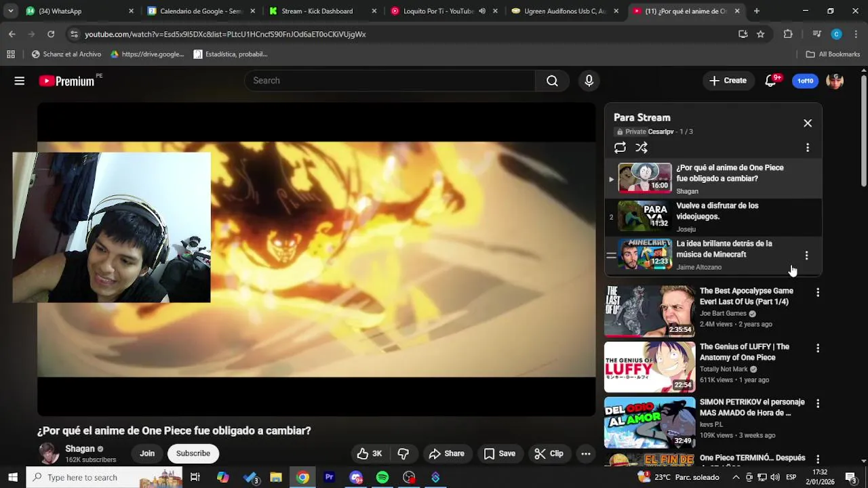Play Vuelve a disfrutar de los videojuegos

point(713,217)
